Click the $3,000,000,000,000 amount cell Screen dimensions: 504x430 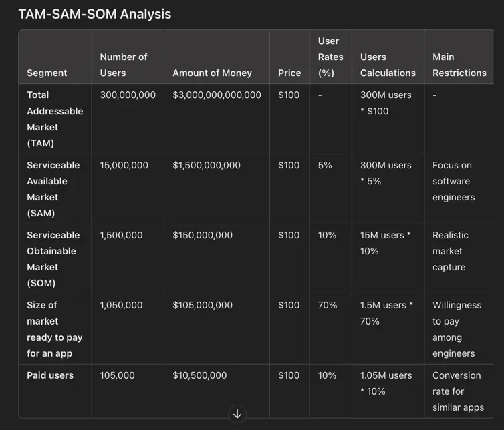tap(217, 95)
